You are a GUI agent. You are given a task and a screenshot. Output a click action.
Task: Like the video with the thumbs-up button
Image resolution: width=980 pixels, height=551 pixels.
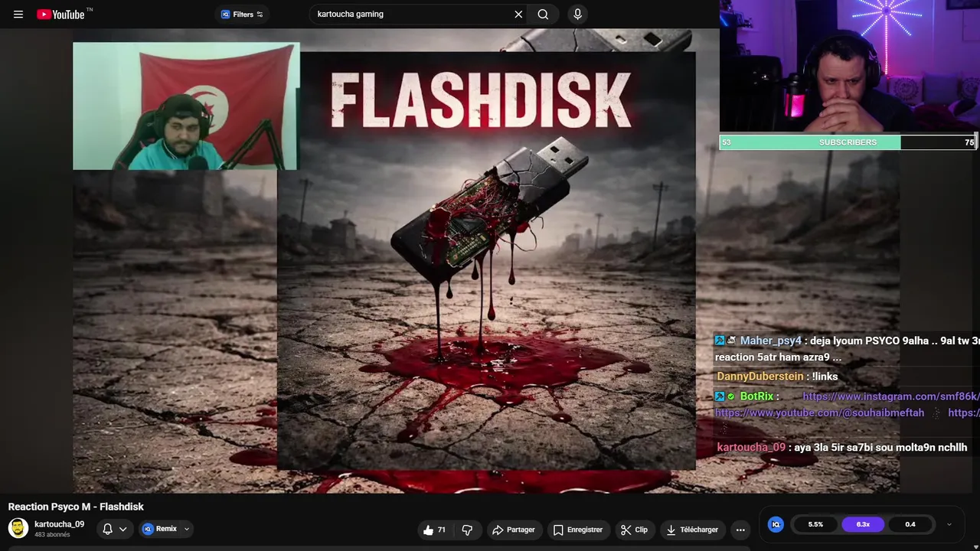pos(433,530)
